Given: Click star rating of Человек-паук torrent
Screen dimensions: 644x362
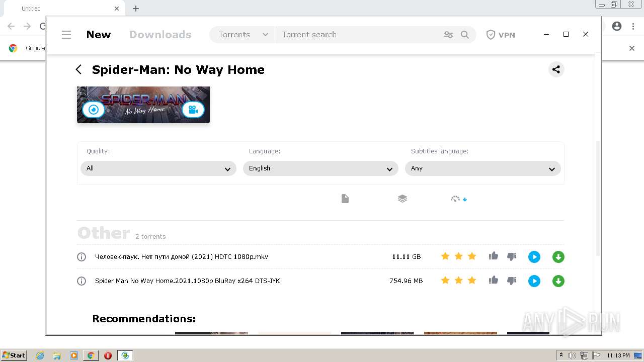Looking at the screenshot, I should (x=458, y=256).
